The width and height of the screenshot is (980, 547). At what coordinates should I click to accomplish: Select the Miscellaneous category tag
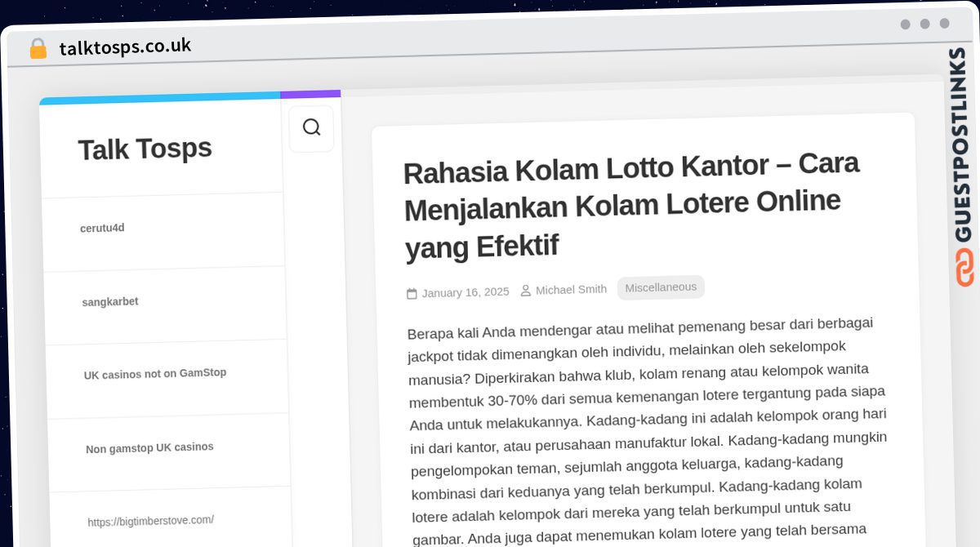(661, 287)
